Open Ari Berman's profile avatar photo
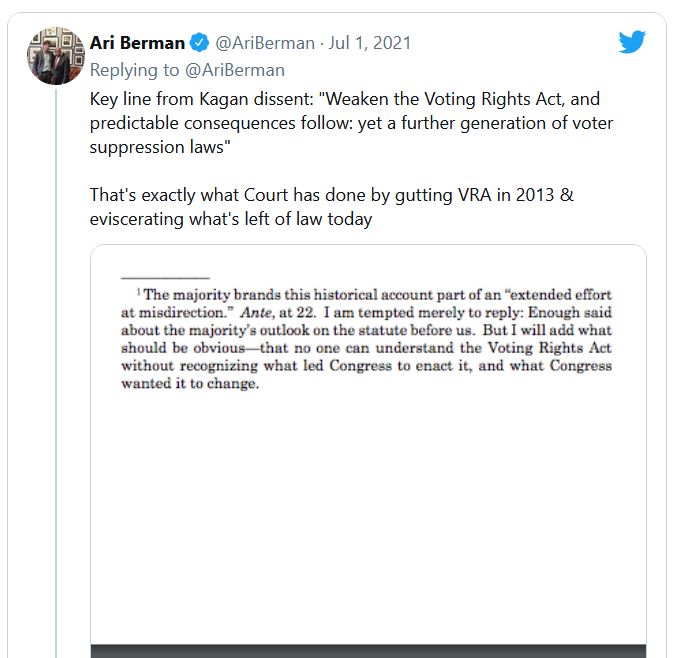The width and height of the screenshot is (673, 658). 56,56
